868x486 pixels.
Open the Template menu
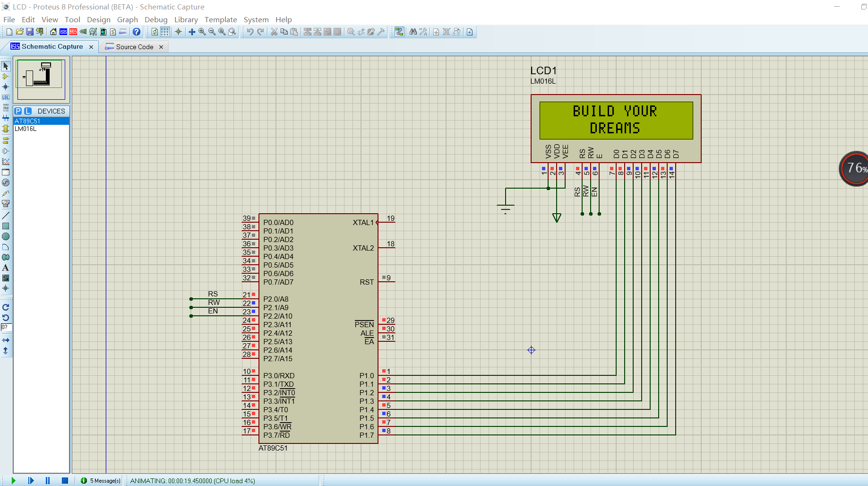coord(221,19)
